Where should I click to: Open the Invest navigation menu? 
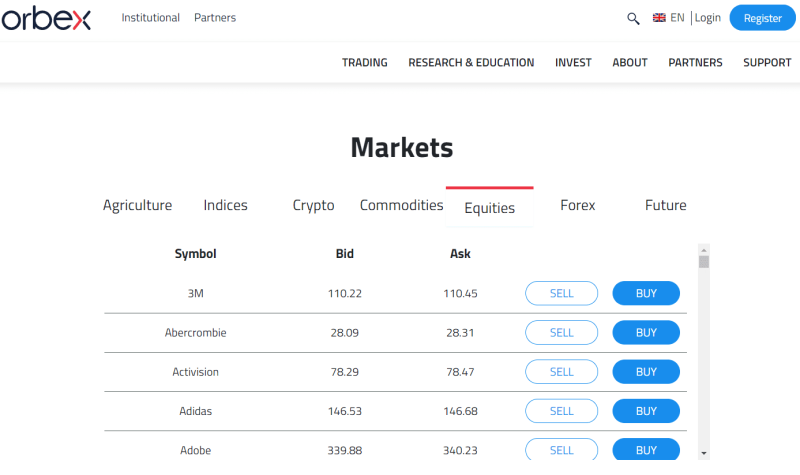click(x=573, y=62)
